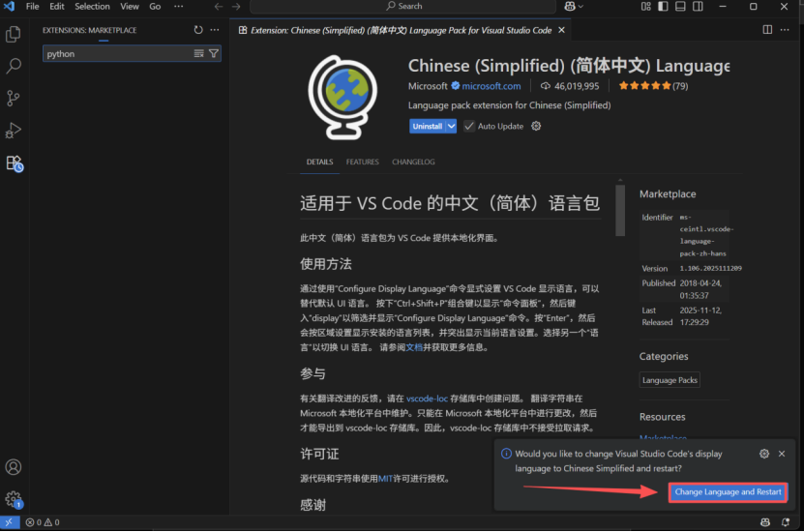
Task: Click Change Language and Restart button
Action: (729, 492)
